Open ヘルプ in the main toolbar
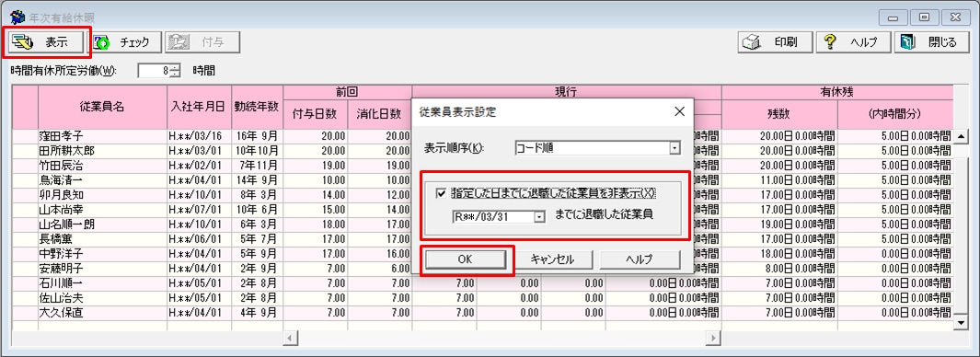 854,42
